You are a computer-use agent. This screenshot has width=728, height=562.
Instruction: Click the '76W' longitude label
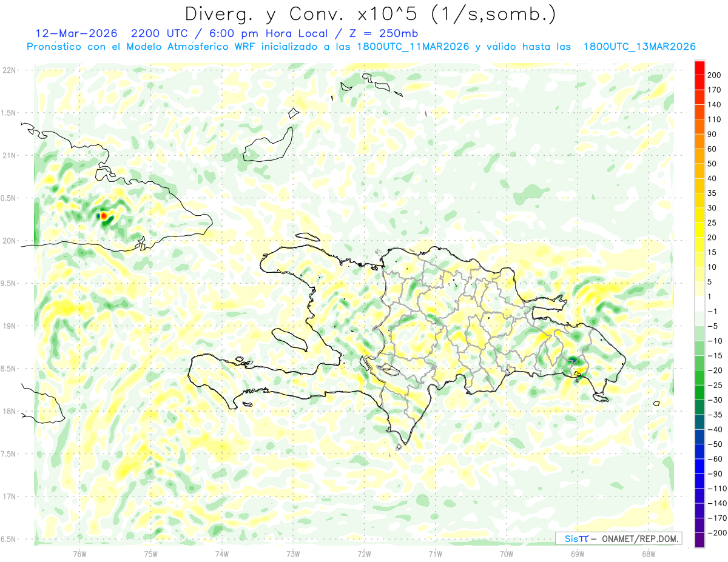click(79, 554)
